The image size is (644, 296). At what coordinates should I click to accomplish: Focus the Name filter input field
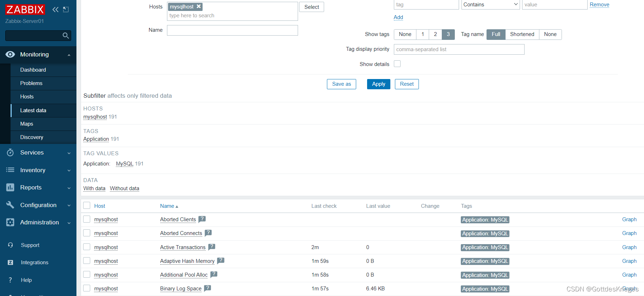233,30
